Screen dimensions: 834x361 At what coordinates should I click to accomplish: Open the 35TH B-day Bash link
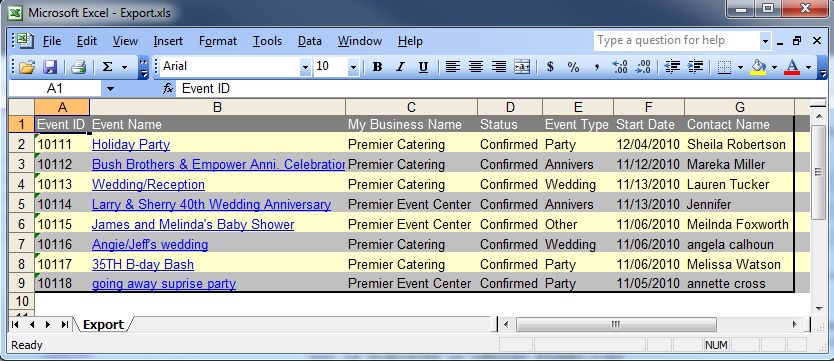[143, 264]
